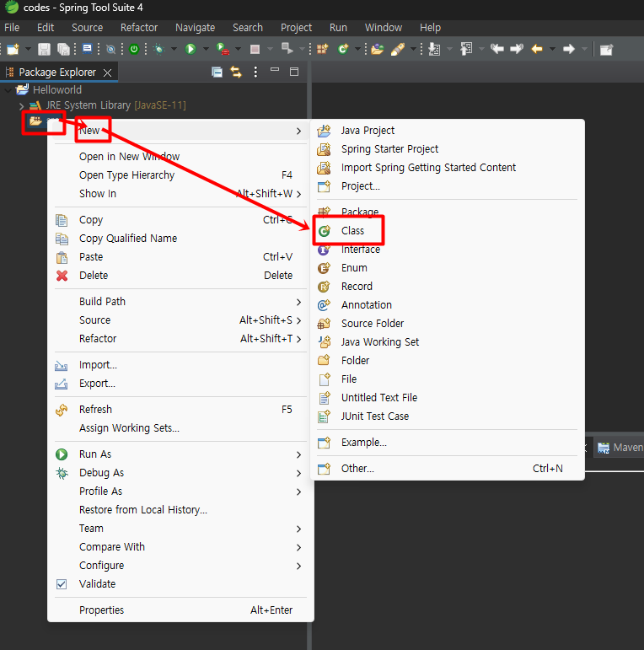Choose Interface from New submenu
Screen dimensions: 644x650
(x=448, y=250)
